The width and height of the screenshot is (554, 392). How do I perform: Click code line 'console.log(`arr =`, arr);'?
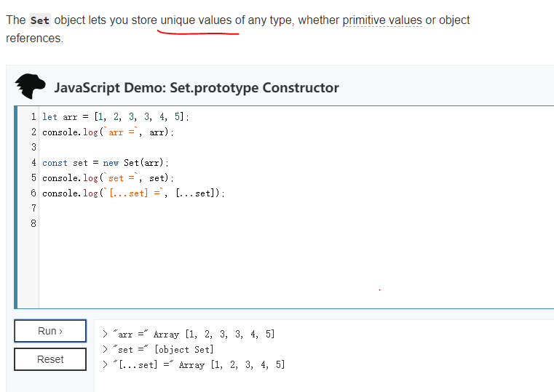click(108, 132)
